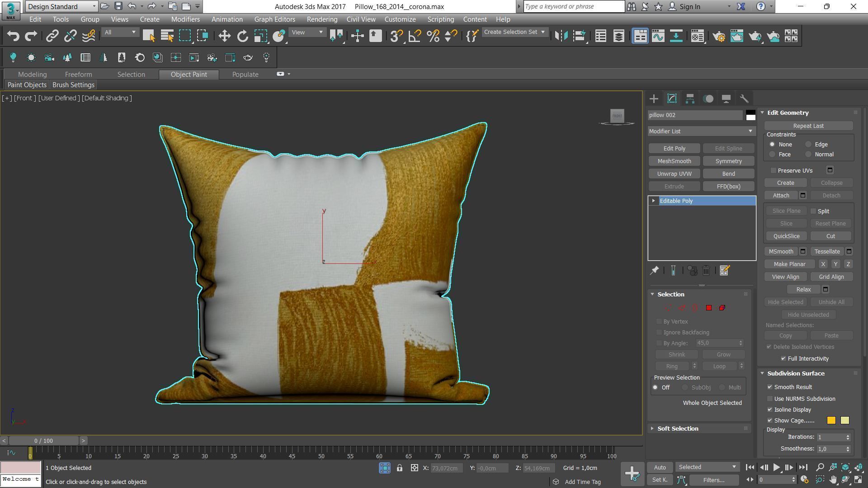Click Configure Modifier Sets icon
The width and height of the screenshot is (868, 488).
coord(724,271)
